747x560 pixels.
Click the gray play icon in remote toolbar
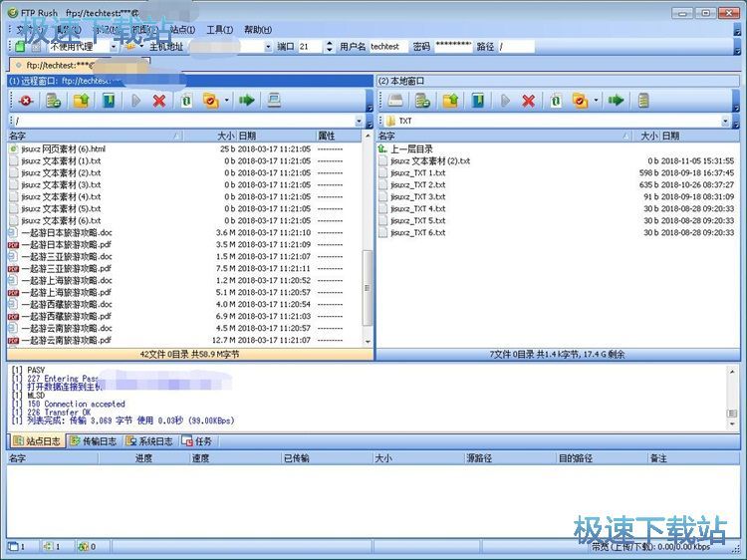pos(135,101)
